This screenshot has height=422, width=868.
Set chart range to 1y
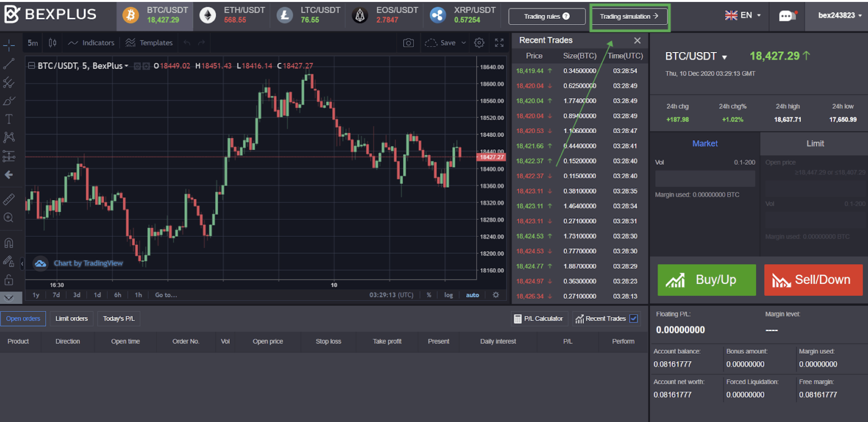(36, 295)
